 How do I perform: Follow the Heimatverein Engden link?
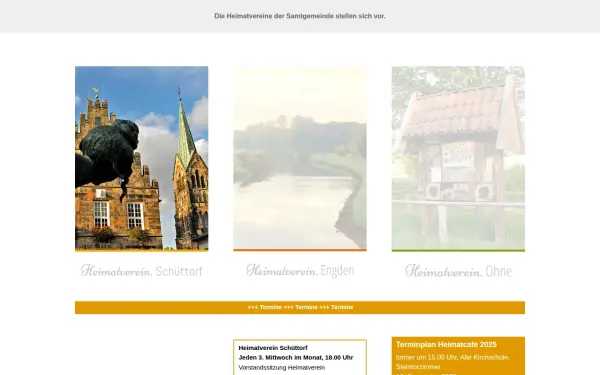tap(300, 271)
